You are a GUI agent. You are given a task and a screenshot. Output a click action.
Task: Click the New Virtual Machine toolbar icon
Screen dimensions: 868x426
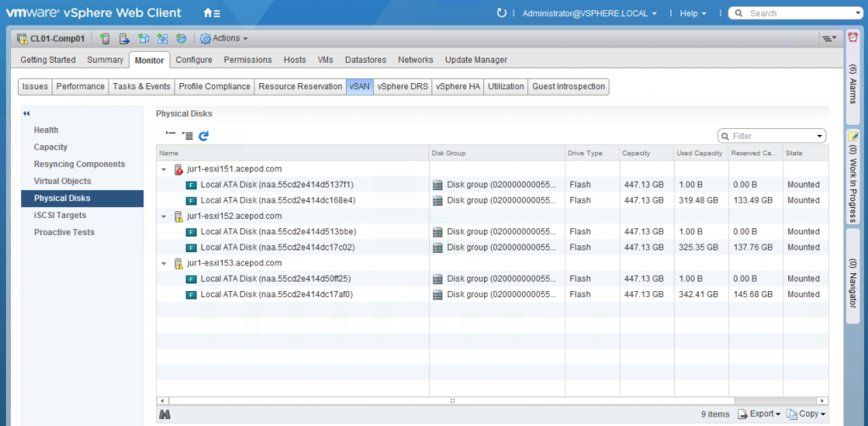[144, 38]
